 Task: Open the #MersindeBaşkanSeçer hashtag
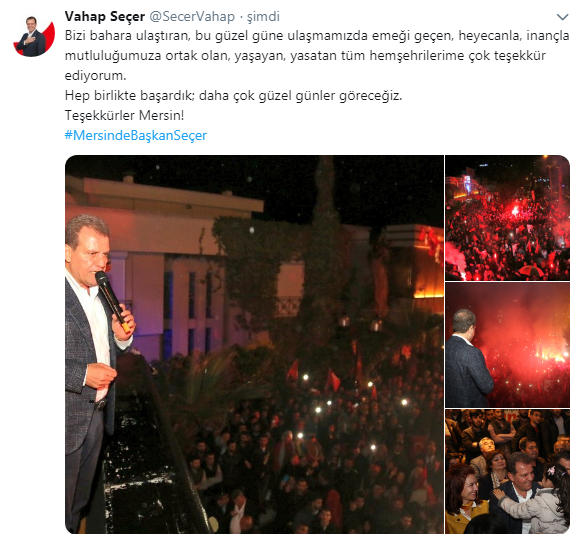click(x=136, y=135)
